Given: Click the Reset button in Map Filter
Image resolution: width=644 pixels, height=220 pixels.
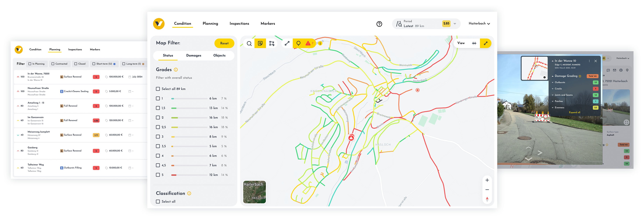Looking at the screenshot, I should point(224,43).
